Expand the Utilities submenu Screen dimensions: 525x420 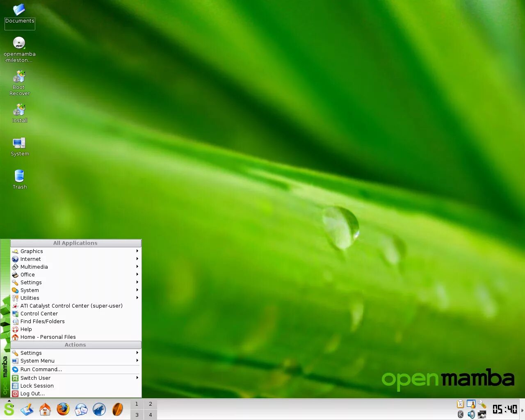point(76,298)
